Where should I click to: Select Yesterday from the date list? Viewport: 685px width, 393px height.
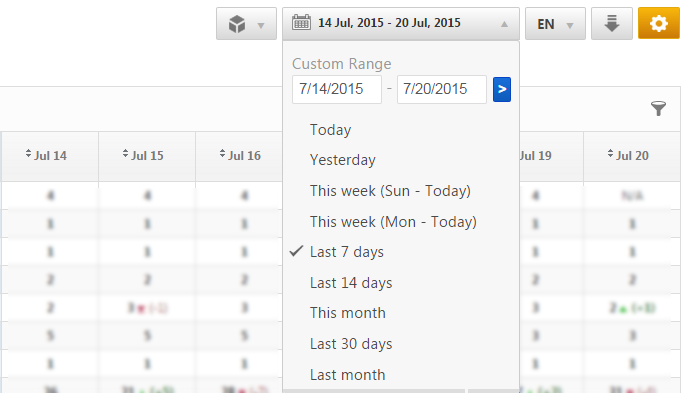pyautogui.click(x=342, y=160)
